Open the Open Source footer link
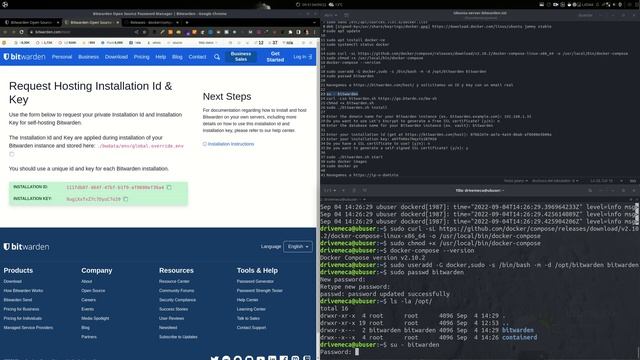The image size is (640, 360). coord(93,291)
